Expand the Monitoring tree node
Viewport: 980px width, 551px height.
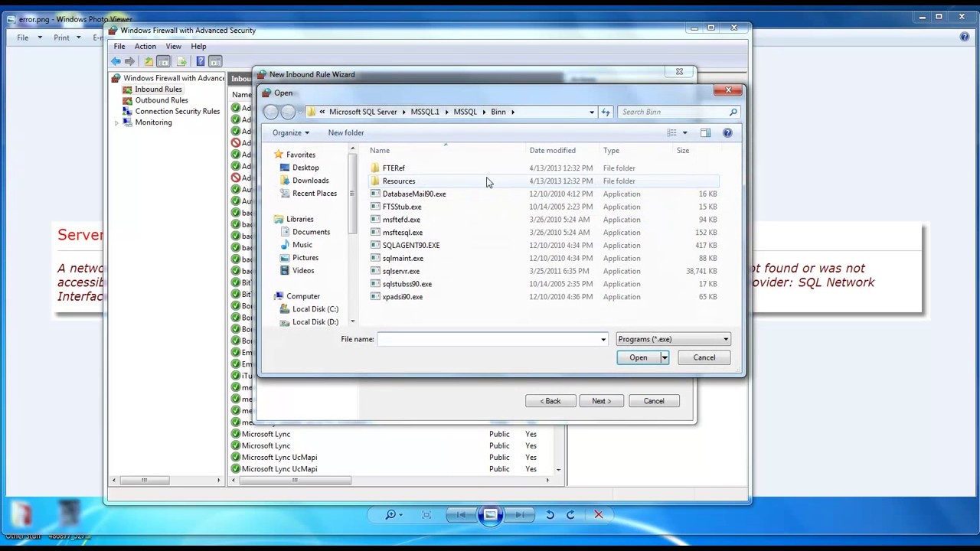[x=117, y=122]
